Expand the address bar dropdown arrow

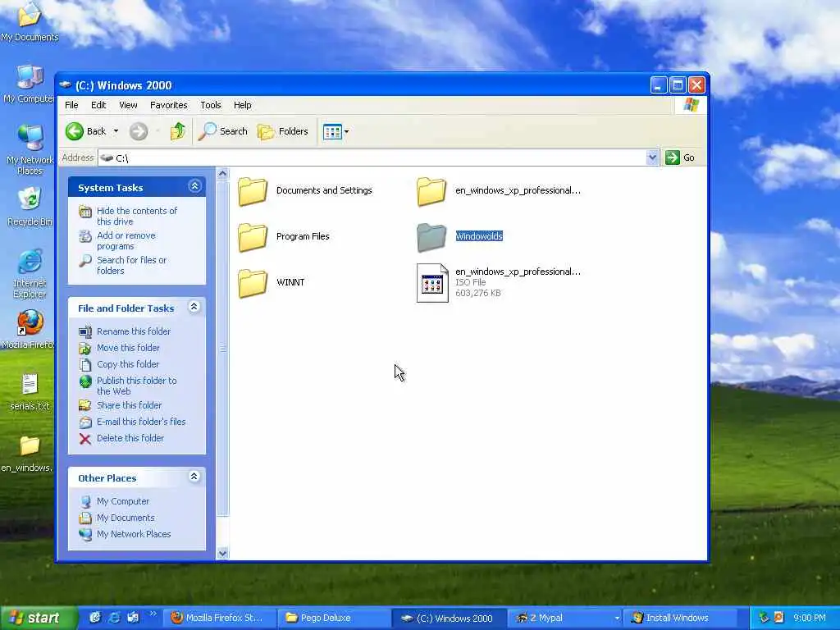pos(652,157)
